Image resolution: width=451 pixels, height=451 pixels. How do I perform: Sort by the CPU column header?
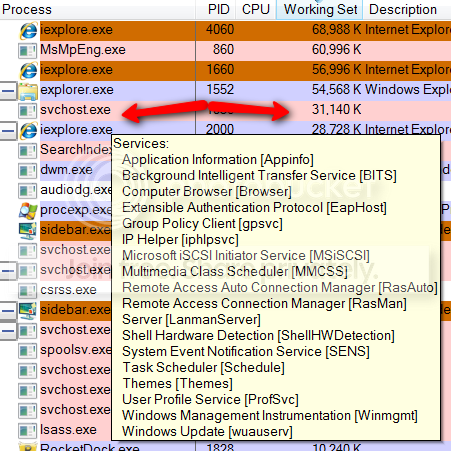(256, 9)
